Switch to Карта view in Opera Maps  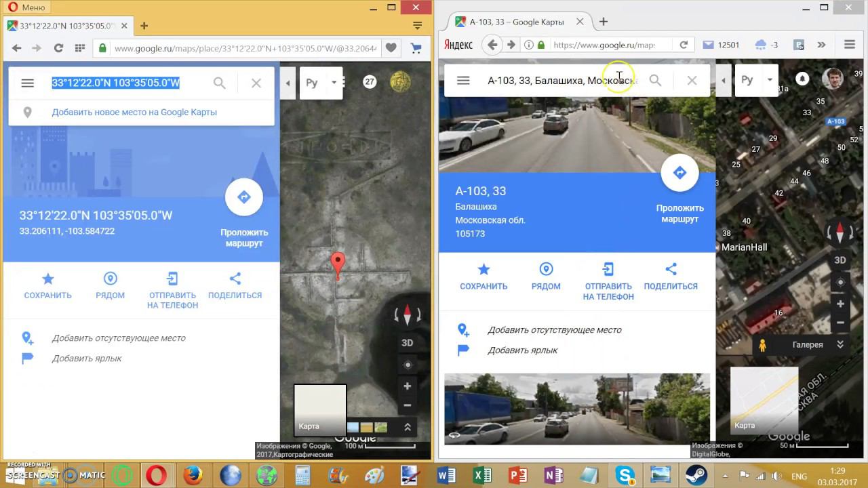click(320, 410)
